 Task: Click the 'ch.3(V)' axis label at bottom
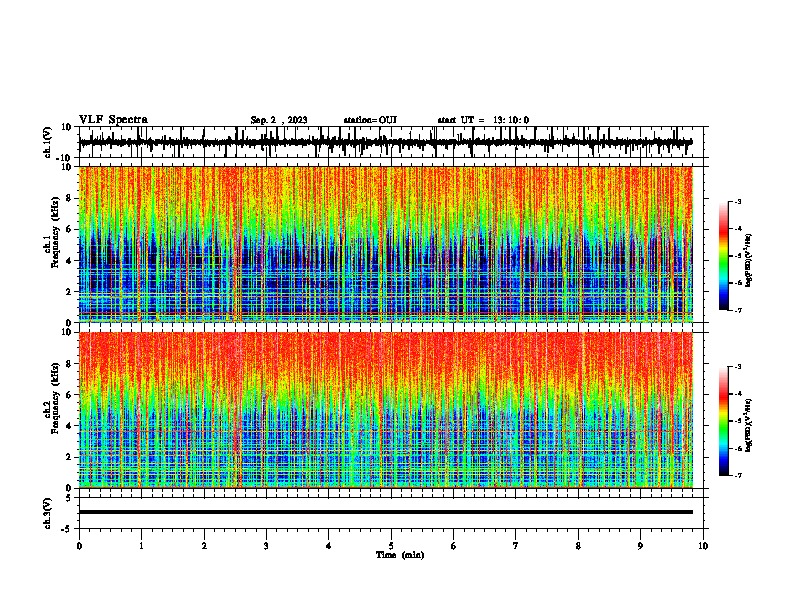click(48, 513)
